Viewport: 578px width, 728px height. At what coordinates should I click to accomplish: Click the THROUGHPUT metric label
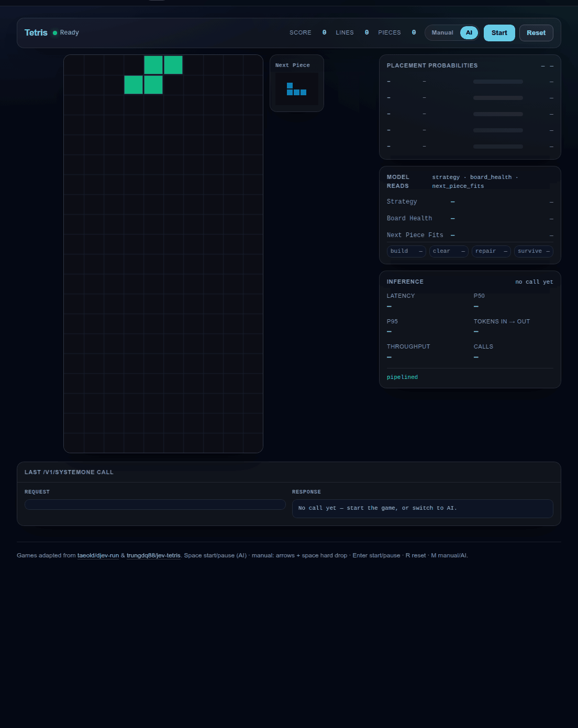pos(408,346)
